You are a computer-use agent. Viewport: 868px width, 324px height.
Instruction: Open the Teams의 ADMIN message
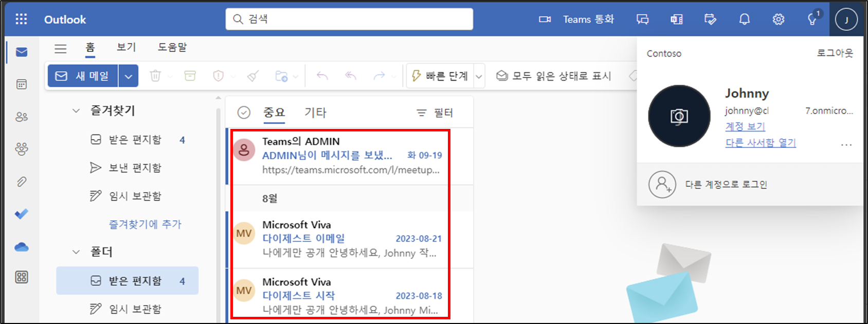coord(351,156)
